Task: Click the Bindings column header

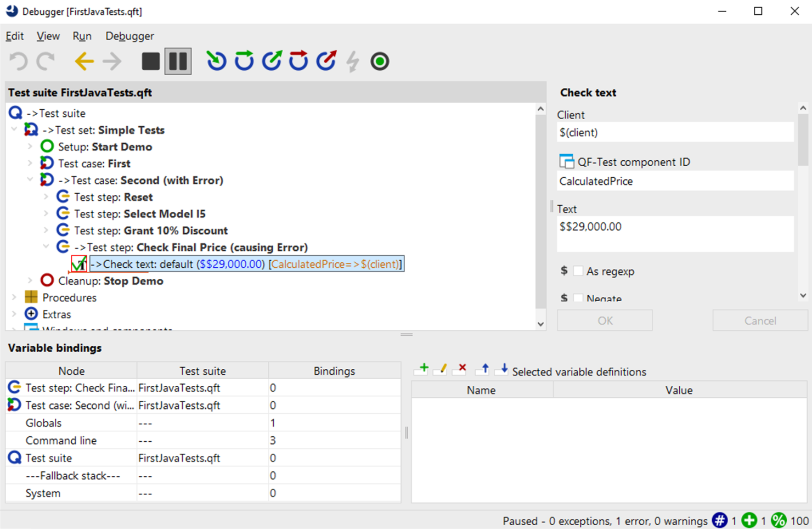Action: (334, 371)
